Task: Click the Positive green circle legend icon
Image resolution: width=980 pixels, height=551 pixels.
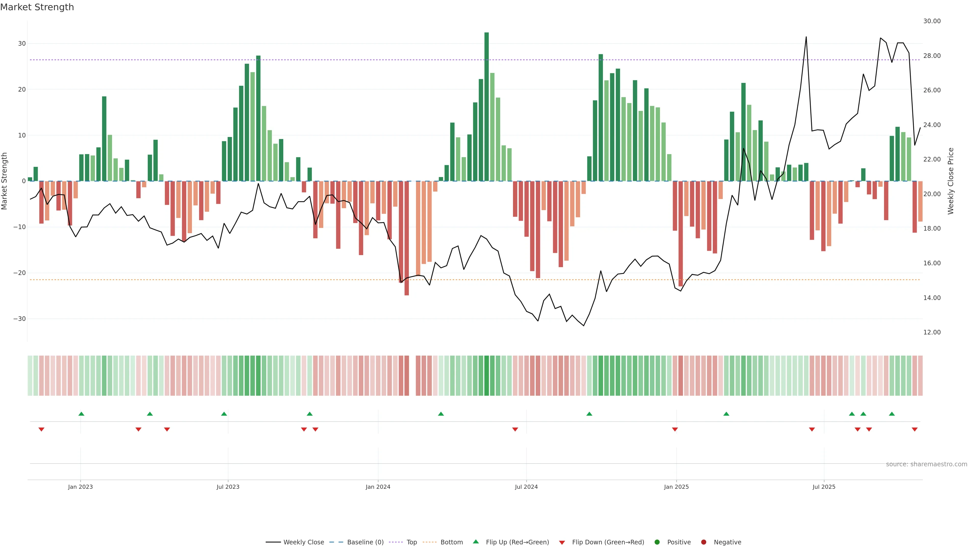Action: (x=657, y=542)
